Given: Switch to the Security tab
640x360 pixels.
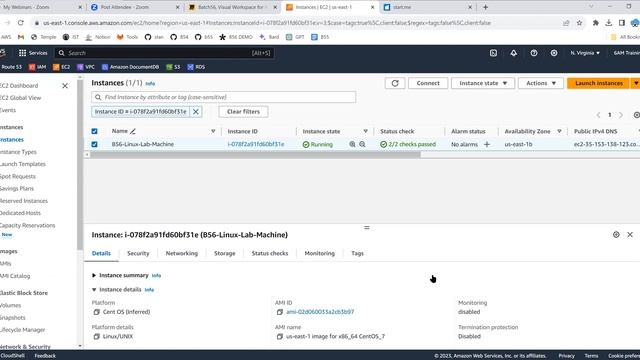Looking at the screenshot, I should click(x=138, y=253).
